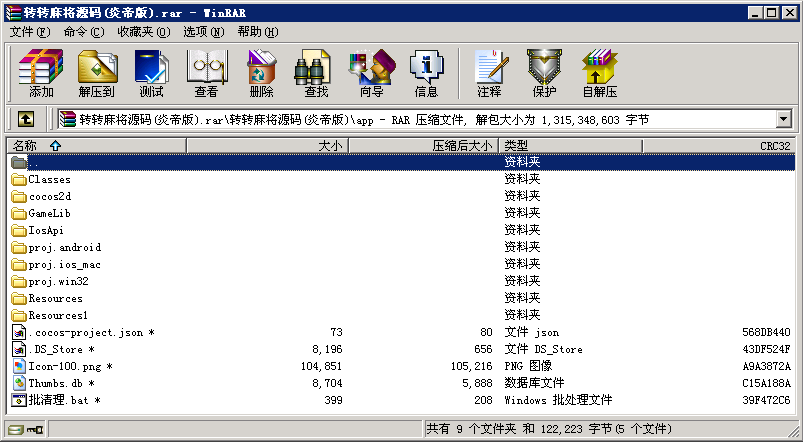The width and height of the screenshot is (803, 442).
Task: Select the Classes folder
Action: (49, 180)
